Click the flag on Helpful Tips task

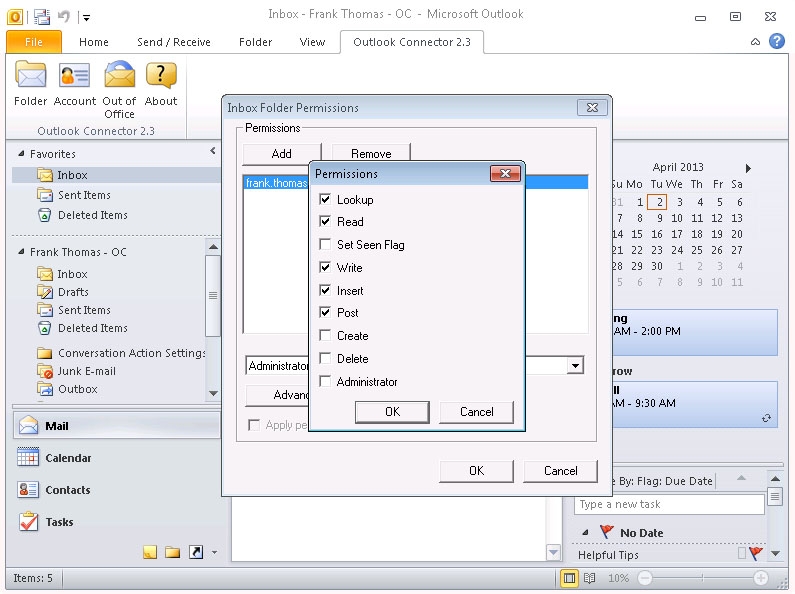pyautogui.click(x=755, y=553)
